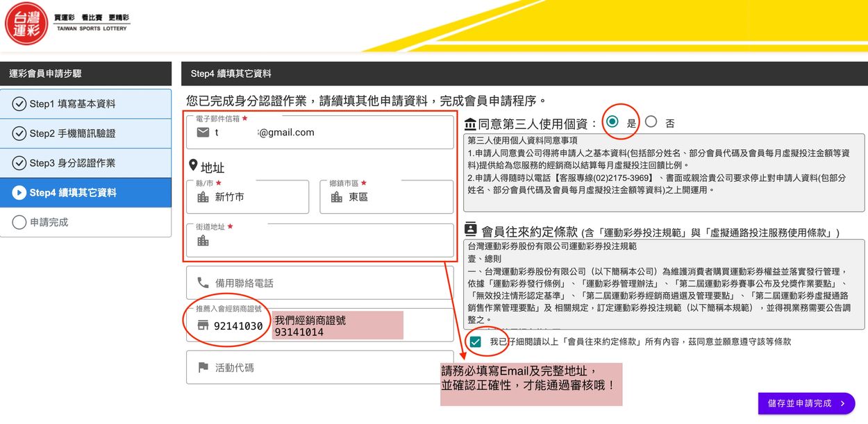Open Step3 身分認證作業 in sidebar
Image resolution: width=868 pixels, height=424 pixels.
point(85,163)
